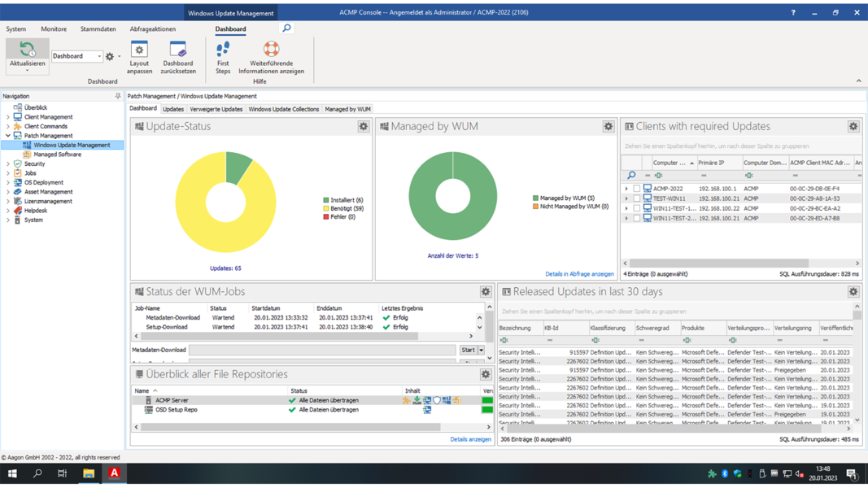868x488 pixels.
Task: Check the WIN11-TEST-1 client checkbox
Action: pyautogui.click(x=637, y=208)
